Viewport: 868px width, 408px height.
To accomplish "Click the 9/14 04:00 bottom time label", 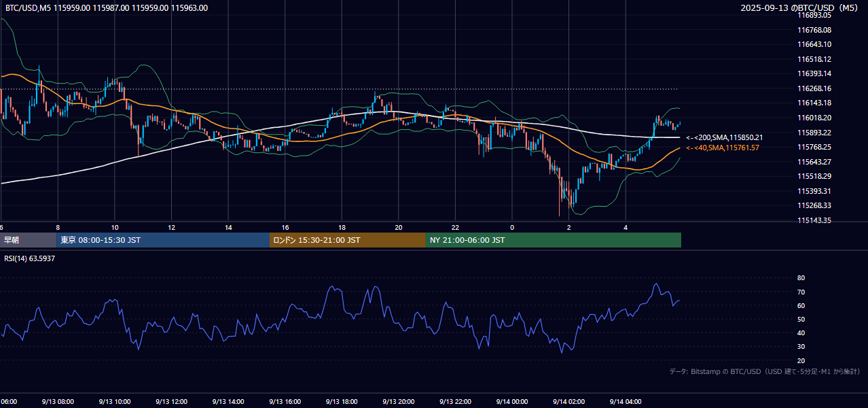I will coord(626,402).
